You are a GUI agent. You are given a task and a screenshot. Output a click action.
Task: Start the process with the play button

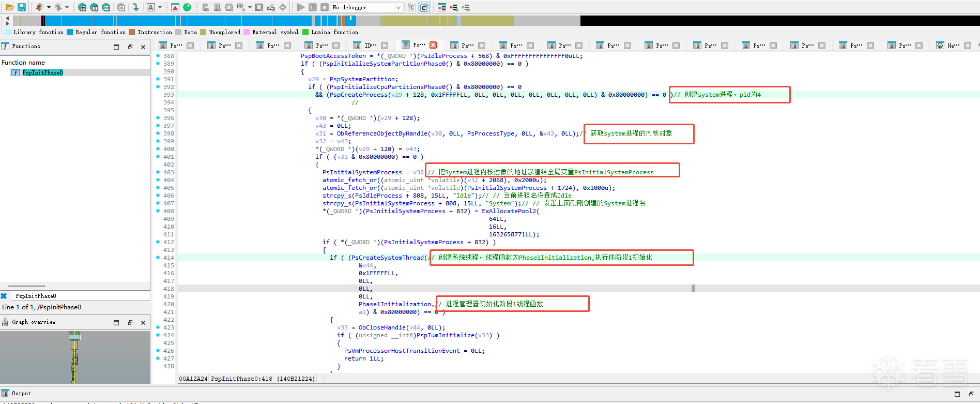(x=301, y=7)
